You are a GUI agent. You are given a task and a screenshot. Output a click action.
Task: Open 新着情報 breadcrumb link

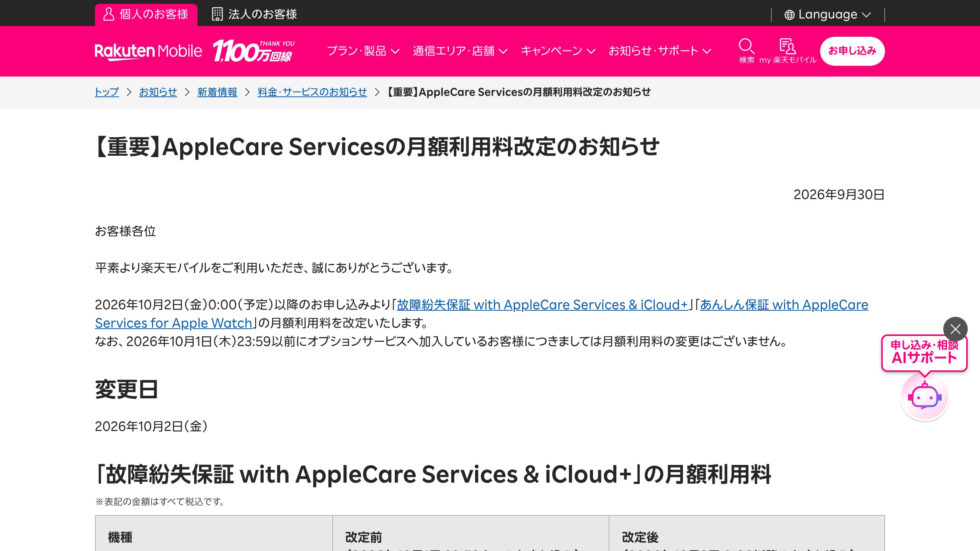click(217, 92)
